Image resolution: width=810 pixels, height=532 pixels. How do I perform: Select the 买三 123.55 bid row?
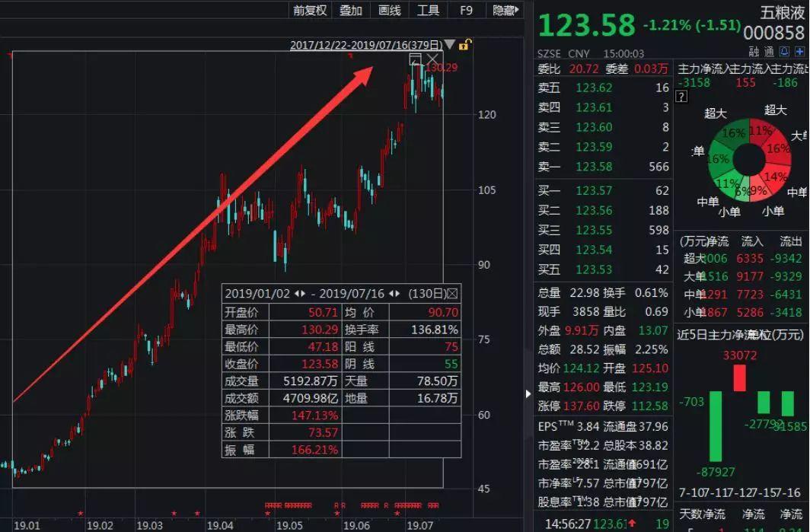tap(603, 230)
